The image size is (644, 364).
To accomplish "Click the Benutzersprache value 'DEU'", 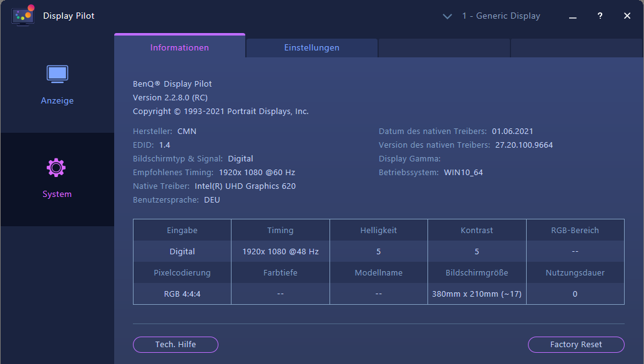I will click(x=212, y=200).
